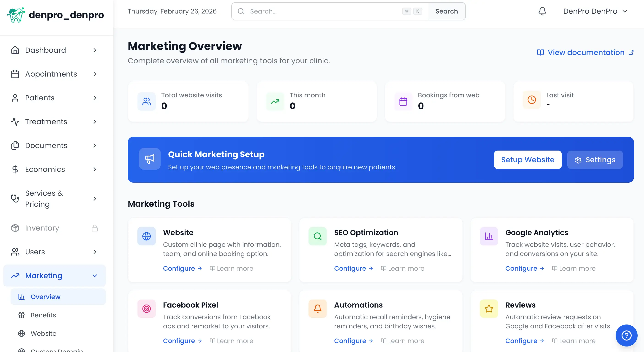The width and height of the screenshot is (644, 352).
Task: Click the lock icon next to Inventory
Action: click(x=95, y=228)
